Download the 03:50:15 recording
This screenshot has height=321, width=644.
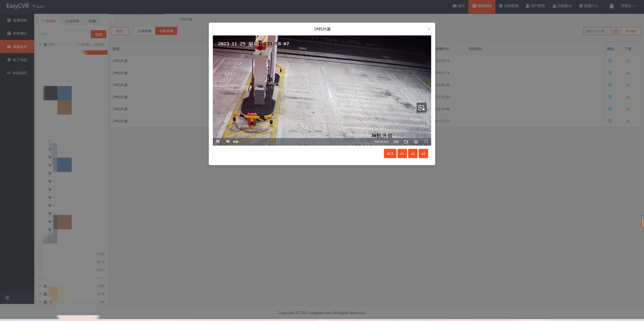click(x=628, y=61)
